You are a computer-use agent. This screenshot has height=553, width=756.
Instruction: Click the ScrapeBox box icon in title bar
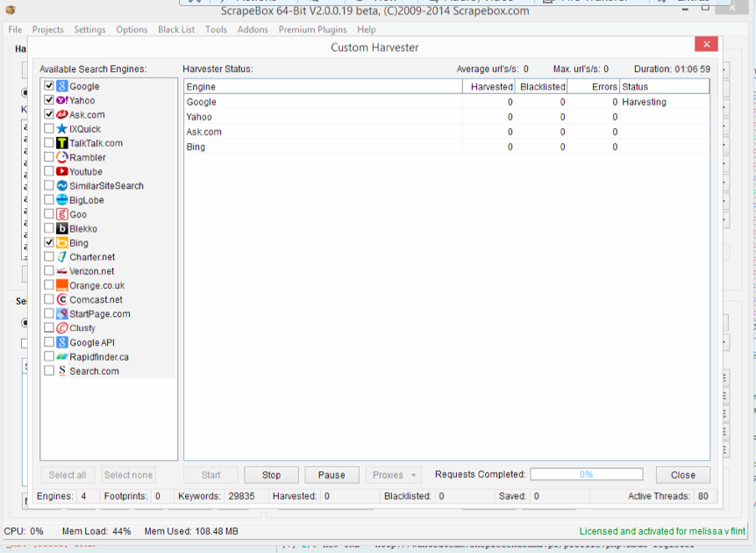point(11,10)
